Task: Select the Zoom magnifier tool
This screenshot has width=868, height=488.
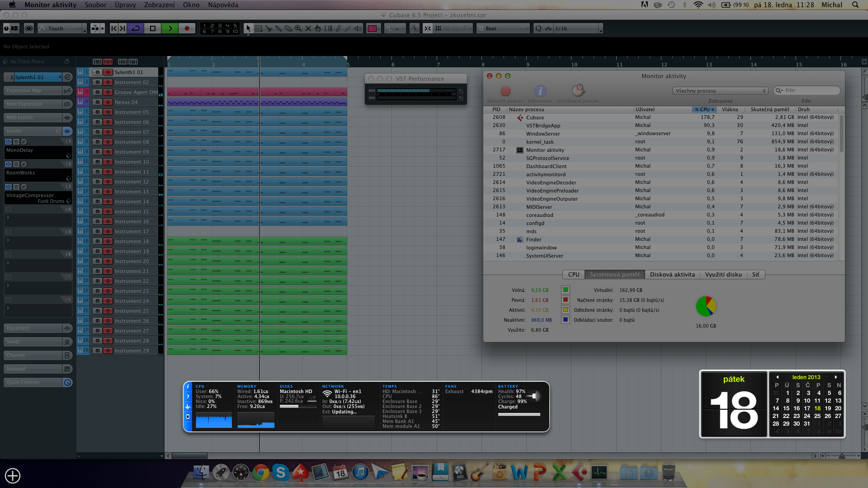Action: click(298, 28)
